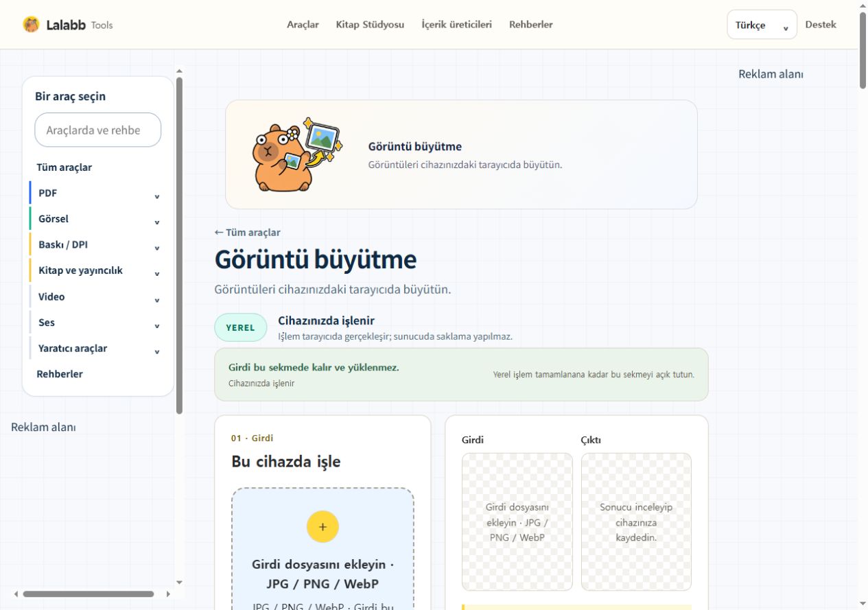Expand the Kitap ve yayıncılık category
868x610 pixels.
[97, 271]
